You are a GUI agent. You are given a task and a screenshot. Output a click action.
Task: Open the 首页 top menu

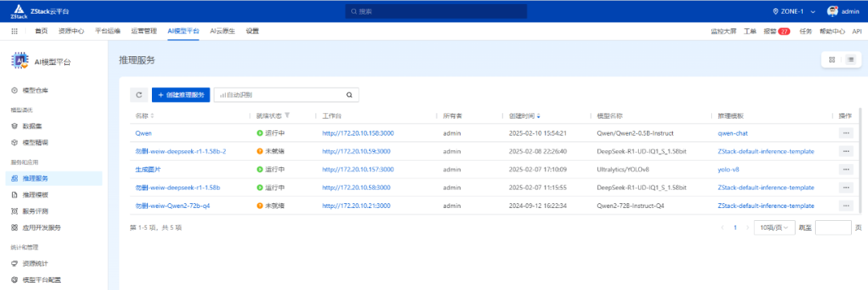click(41, 31)
